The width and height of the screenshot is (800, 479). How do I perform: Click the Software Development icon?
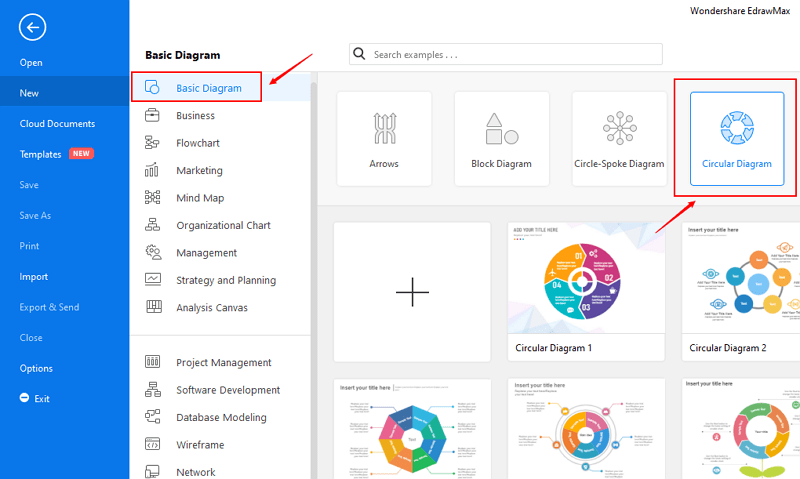point(153,389)
